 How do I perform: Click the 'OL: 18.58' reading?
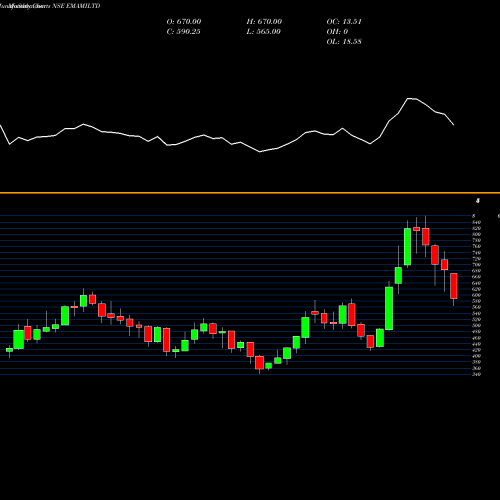344,42
